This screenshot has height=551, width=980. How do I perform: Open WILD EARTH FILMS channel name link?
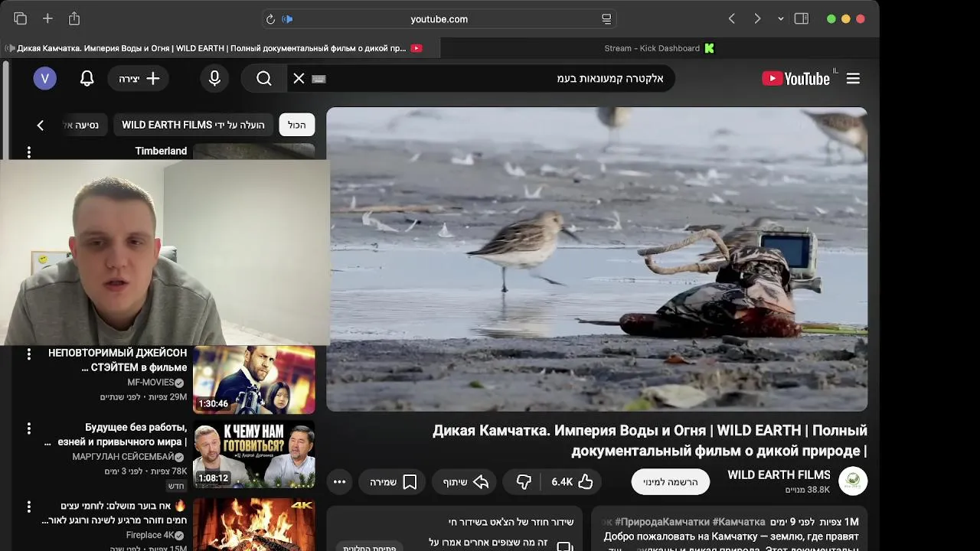[779, 474]
